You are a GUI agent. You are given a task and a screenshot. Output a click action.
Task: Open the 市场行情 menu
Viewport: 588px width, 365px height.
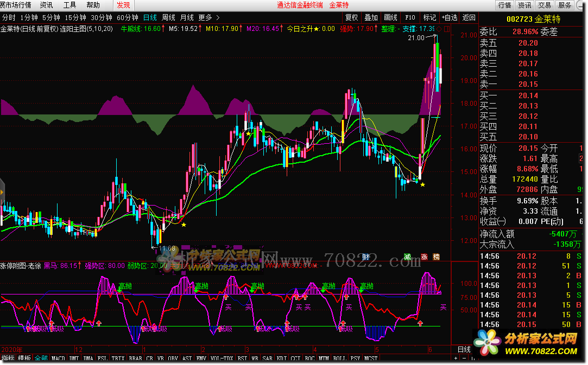15,5
